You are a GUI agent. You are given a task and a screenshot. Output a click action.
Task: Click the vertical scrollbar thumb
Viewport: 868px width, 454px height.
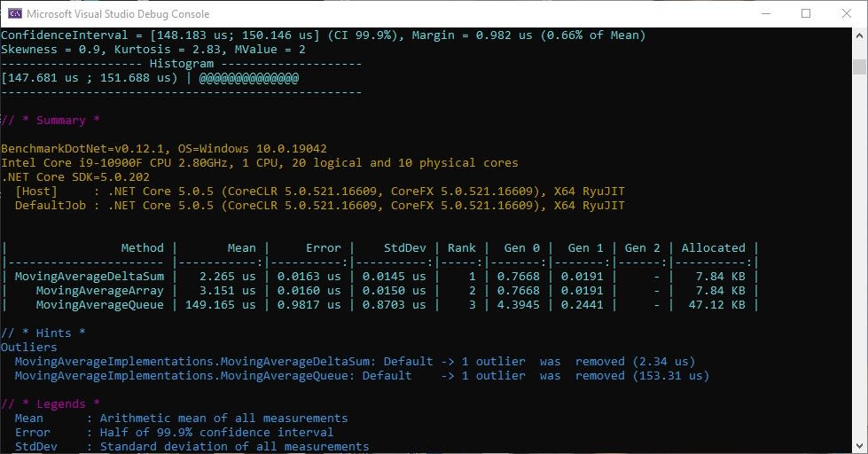point(859,67)
